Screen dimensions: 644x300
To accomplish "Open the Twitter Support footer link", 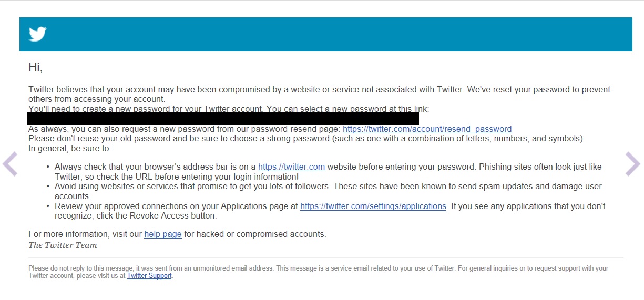I will click(x=149, y=276).
